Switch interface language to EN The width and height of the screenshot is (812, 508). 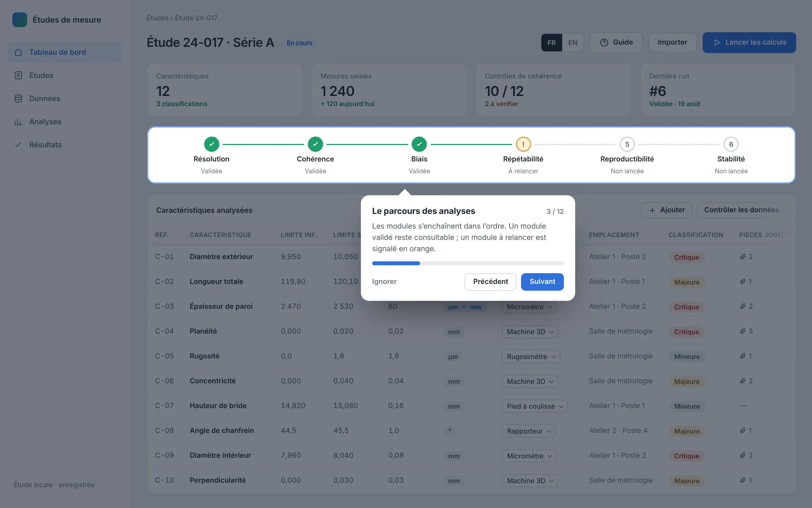[573, 43]
